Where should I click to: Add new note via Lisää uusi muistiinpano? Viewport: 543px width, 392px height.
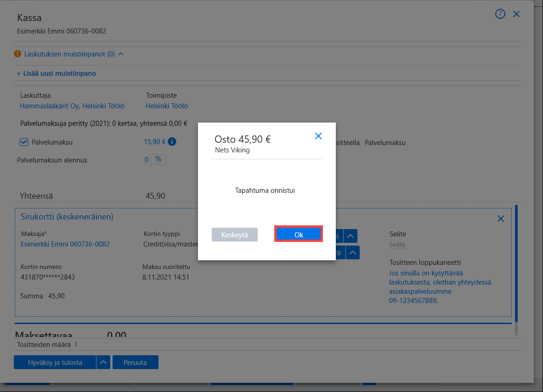(57, 73)
